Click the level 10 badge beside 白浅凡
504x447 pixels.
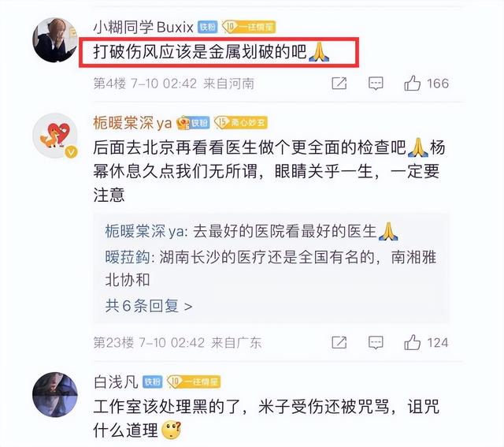[x=194, y=382]
